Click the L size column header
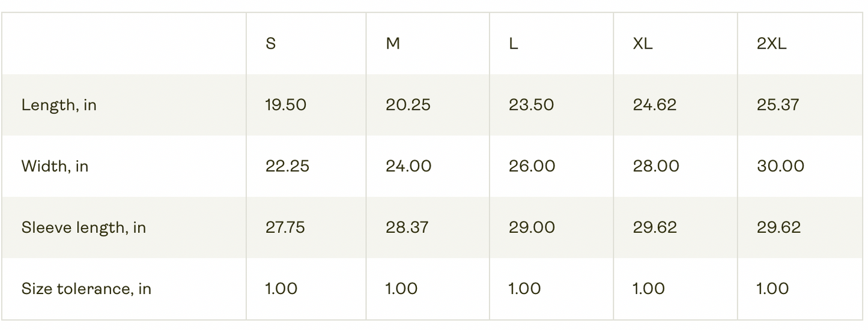The height and width of the screenshot is (330, 868). 514,44
